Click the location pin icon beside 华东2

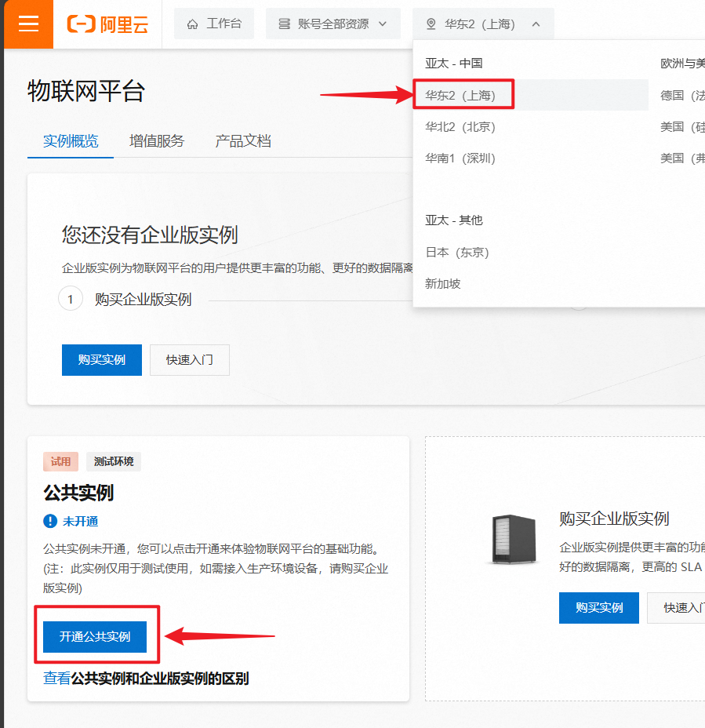pyautogui.click(x=431, y=24)
